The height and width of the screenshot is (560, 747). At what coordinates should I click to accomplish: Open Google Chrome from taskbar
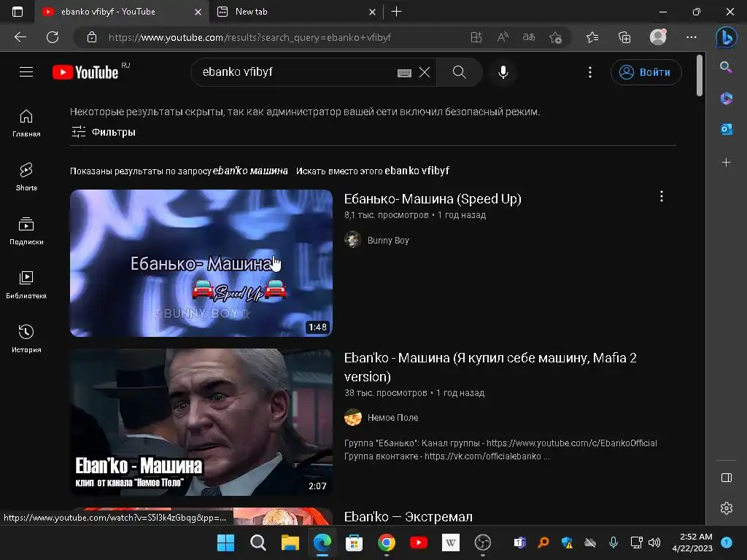386,542
